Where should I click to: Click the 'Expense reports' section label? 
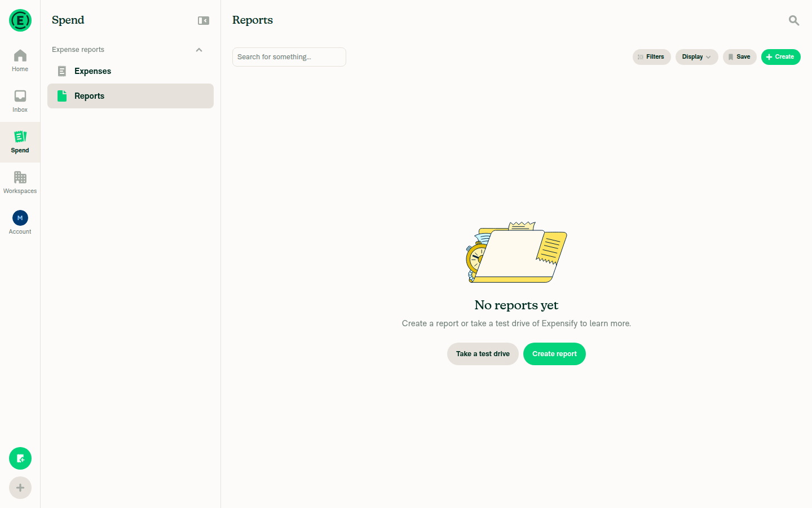click(78, 50)
